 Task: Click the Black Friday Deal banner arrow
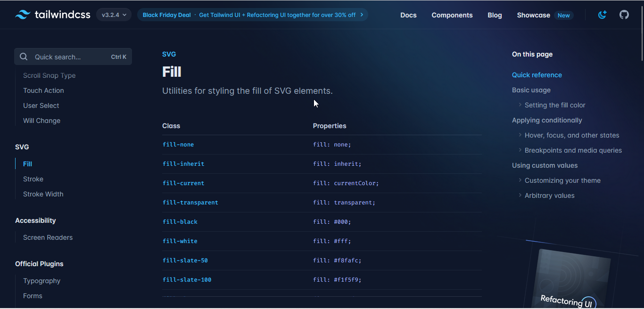(362, 15)
